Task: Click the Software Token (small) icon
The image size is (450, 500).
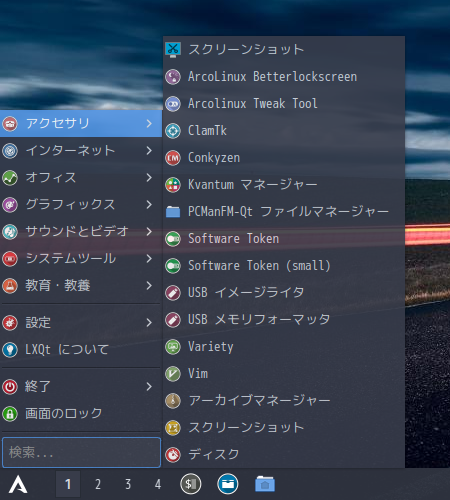Action: [173, 266]
